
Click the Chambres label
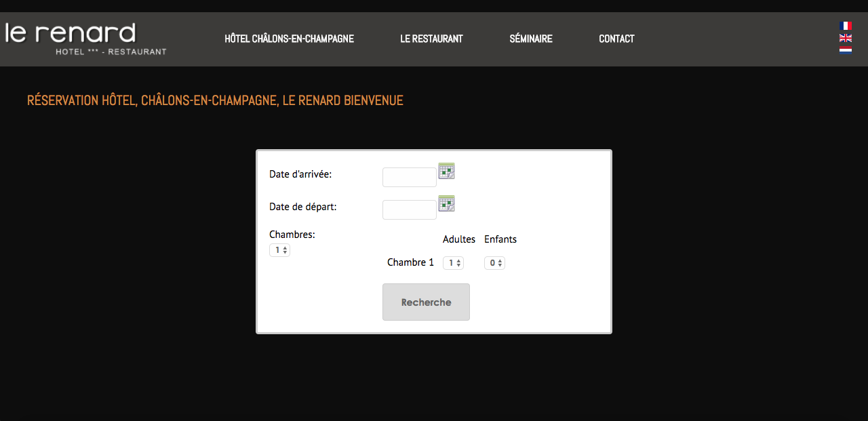point(292,235)
